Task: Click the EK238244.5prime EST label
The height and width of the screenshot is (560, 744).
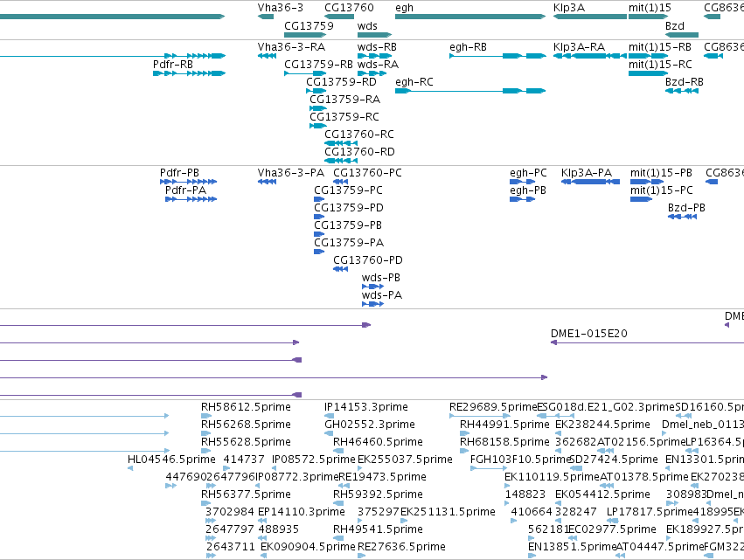Action: (602, 425)
